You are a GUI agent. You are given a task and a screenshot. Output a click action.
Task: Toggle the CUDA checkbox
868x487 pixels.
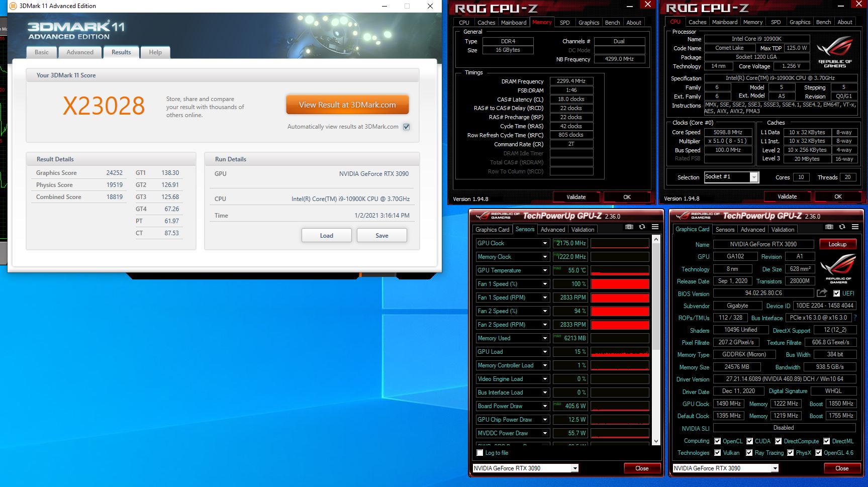749,441
